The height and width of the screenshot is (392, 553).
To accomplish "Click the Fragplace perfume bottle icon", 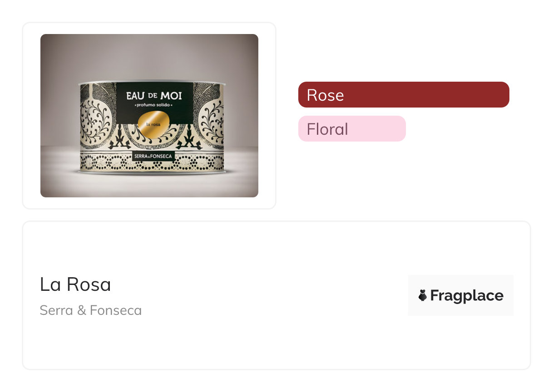I will [423, 295].
